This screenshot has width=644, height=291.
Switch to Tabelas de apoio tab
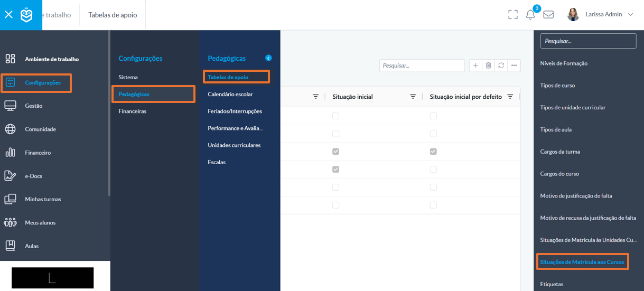(x=113, y=15)
